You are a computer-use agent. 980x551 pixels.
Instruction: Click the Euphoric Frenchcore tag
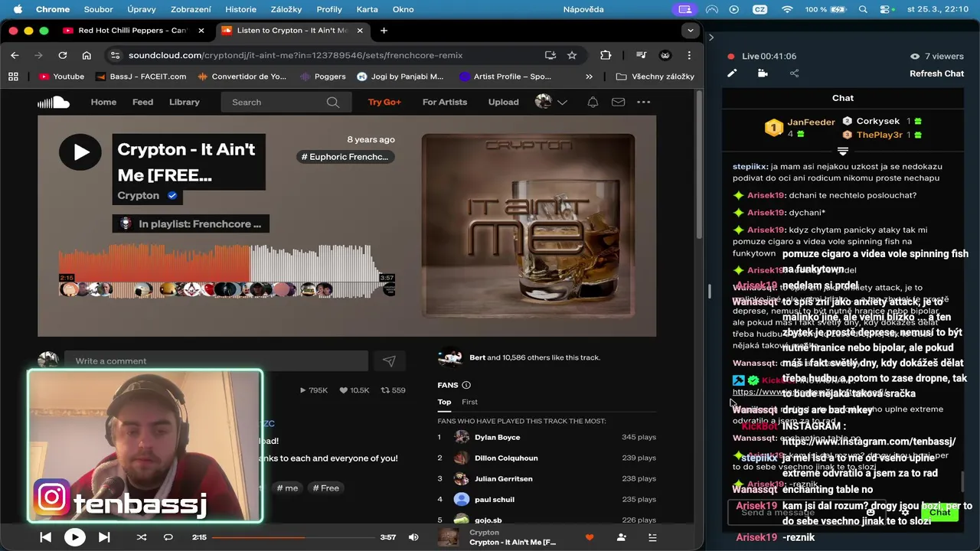click(345, 157)
